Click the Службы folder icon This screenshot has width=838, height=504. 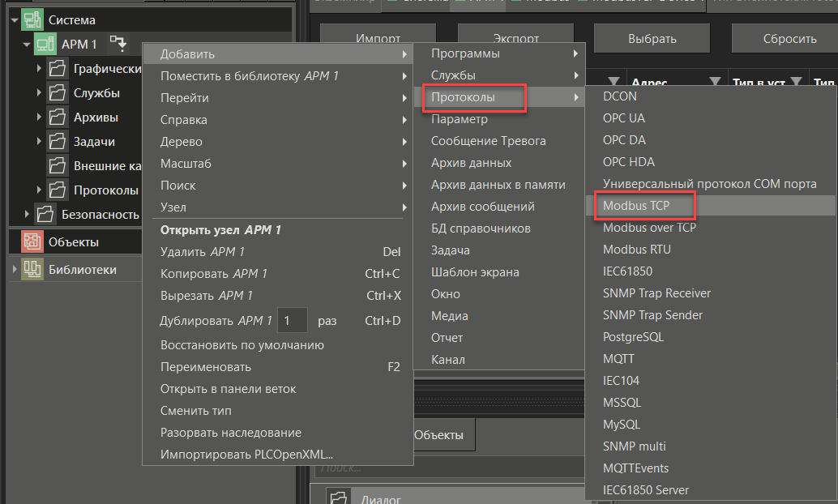[x=58, y=93]
